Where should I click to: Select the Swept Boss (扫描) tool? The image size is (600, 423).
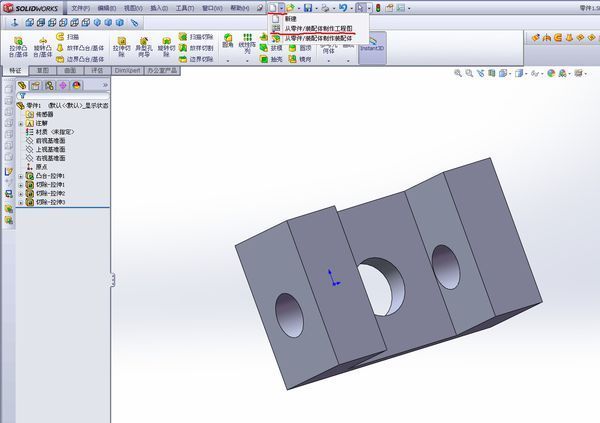(x=67, y=37)
